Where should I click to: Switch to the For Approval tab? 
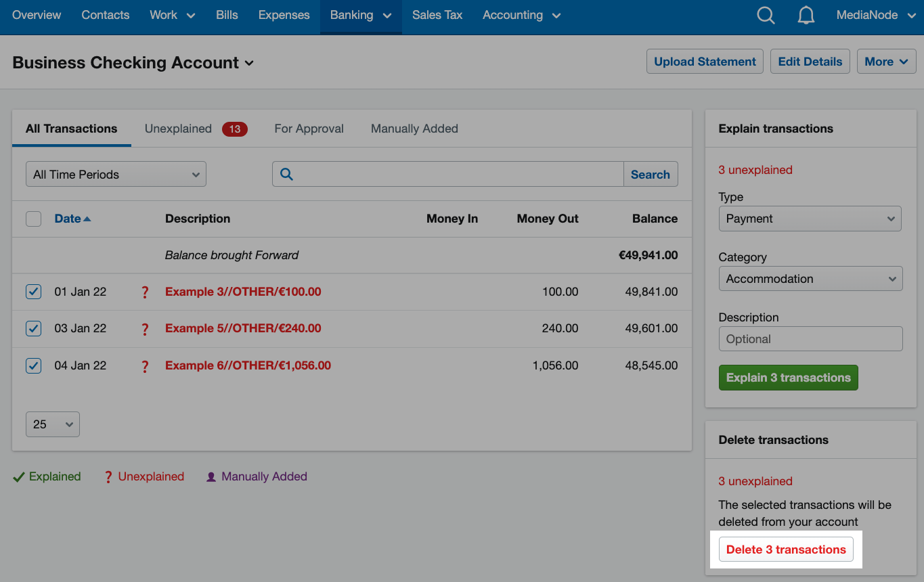tap(309, 129)
